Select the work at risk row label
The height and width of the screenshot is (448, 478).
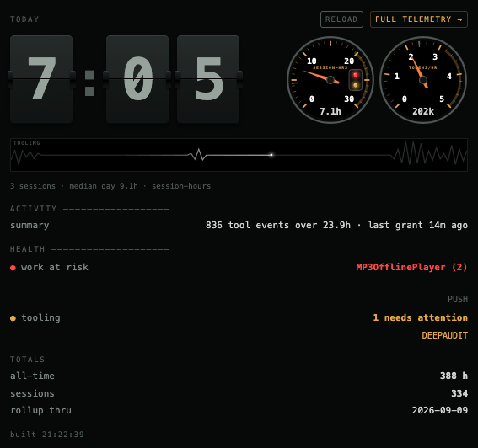pos(55,267)
